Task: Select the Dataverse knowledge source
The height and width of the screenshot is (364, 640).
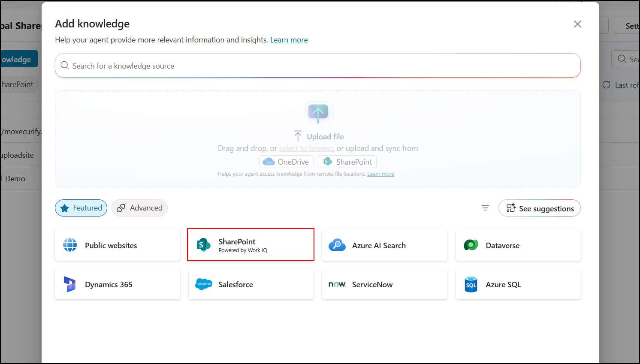Action: coord(518,245)
